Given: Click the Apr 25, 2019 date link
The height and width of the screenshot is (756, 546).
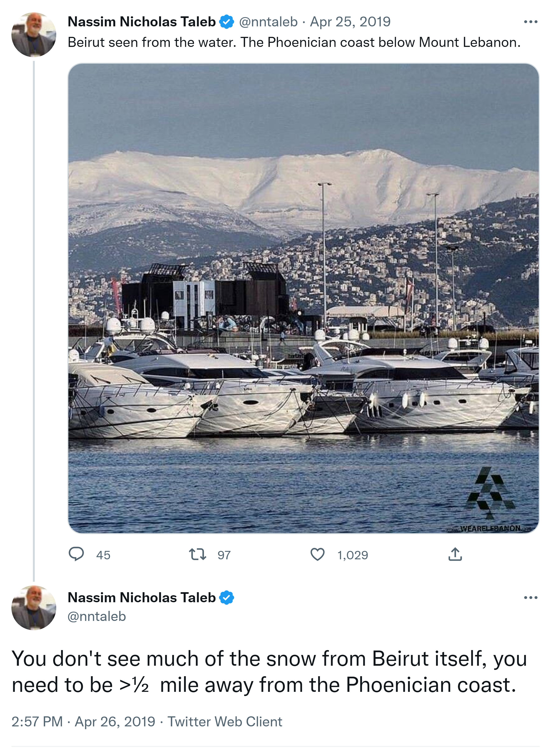Looking at the screenshot, I should 350,22.
